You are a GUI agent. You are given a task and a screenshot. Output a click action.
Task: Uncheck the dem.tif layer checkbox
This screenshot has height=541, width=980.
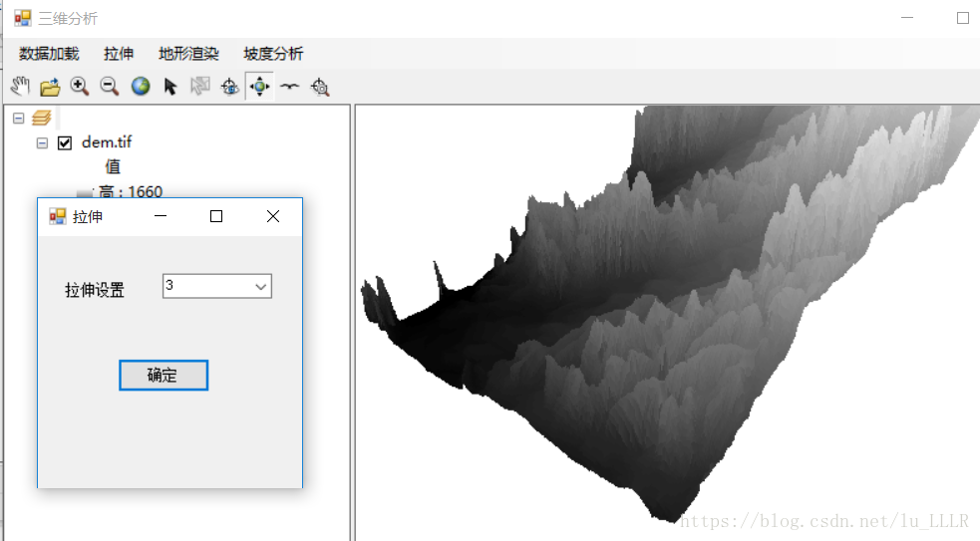tap(65, 143)
